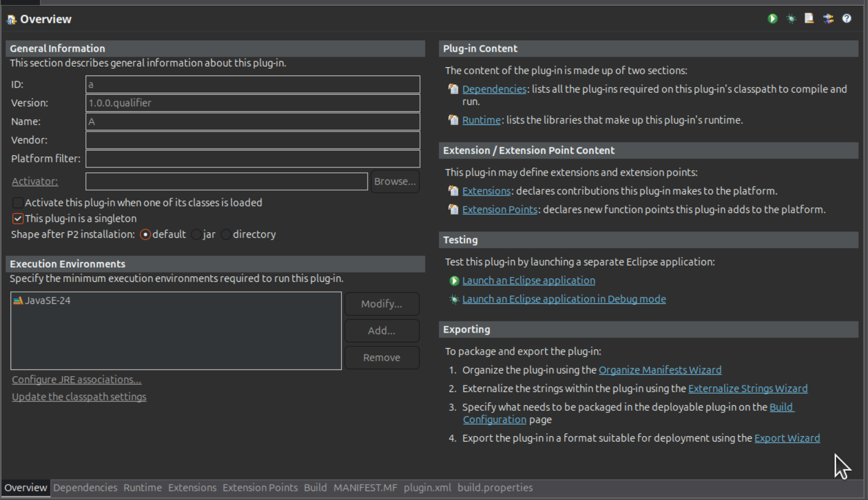Click the Vendor input field
Image resolution: width=868 pixels, height=500 pixels.
[x=253, y=140]
